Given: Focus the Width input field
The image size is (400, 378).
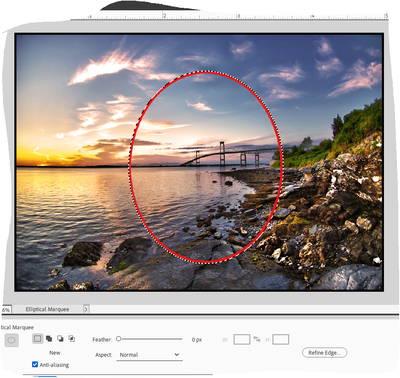Looking at the screenshot, I should pyautogui.click(x=242, y=340).
